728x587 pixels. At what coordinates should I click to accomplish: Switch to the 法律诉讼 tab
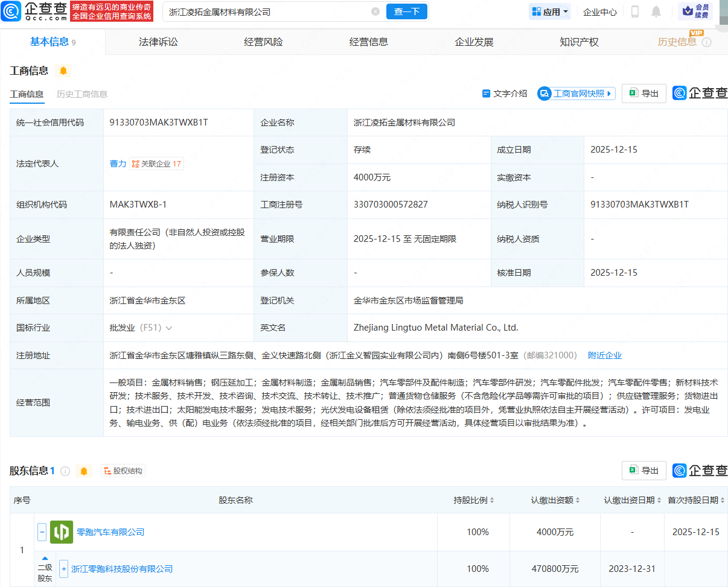(x=158, y=42)
